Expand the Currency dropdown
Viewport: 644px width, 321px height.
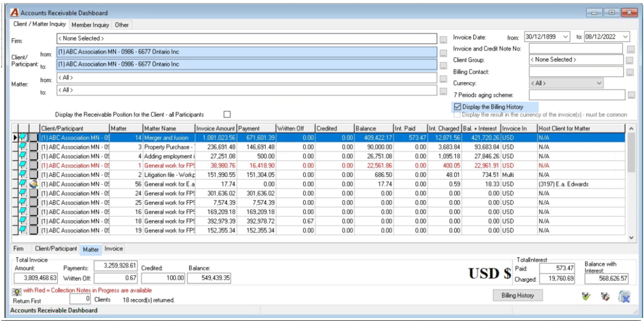[599, 83]
